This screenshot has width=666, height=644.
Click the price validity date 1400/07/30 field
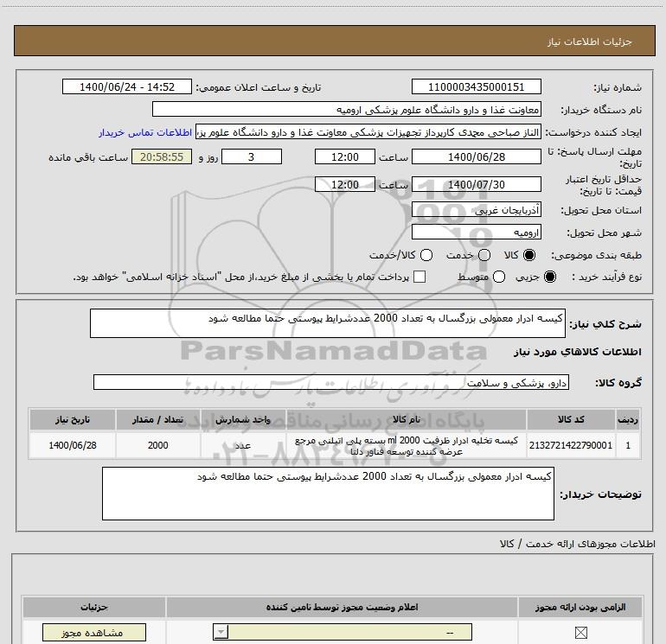point(477,184)
